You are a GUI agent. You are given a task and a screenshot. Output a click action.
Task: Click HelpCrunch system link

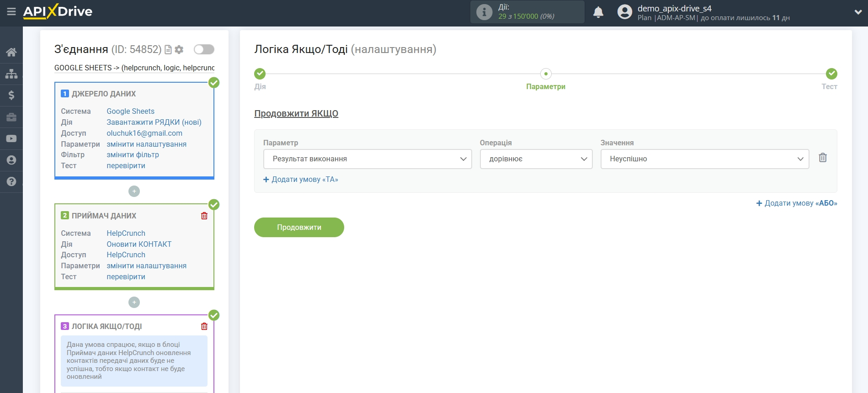coord(126,233)
